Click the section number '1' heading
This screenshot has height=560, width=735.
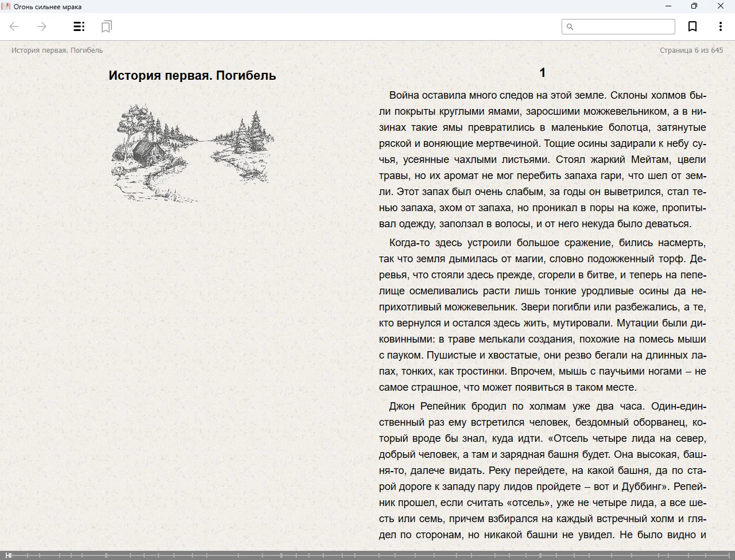tap(542, 73)
